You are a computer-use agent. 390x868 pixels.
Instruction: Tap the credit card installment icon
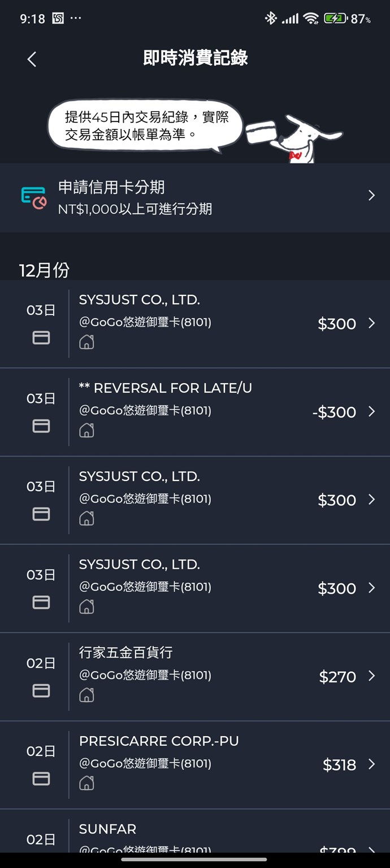(33, 197)
